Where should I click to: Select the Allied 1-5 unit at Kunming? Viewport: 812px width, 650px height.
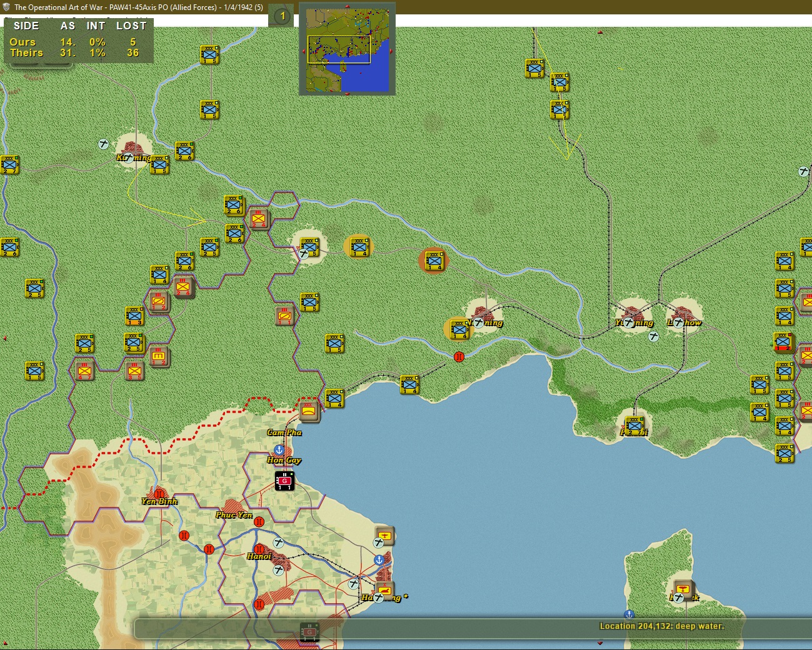click(159, 164)
